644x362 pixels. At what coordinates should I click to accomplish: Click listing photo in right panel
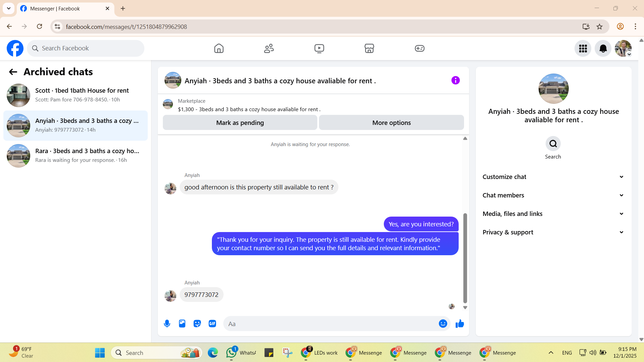pyautogui.click(x=554, y=89)
